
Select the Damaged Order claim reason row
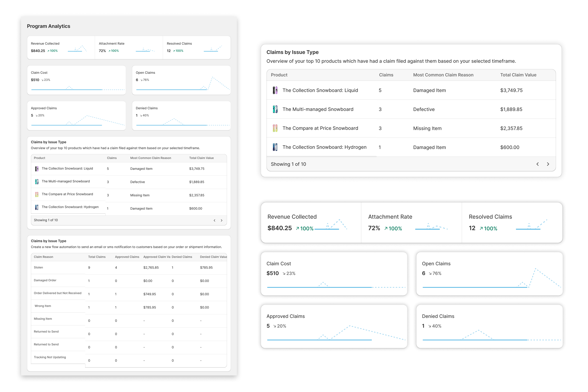129,281
